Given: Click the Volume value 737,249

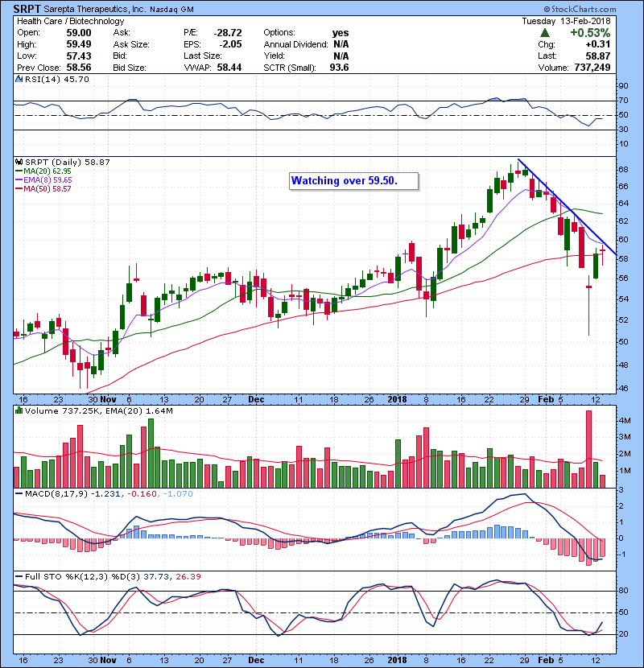Looking at the screenshot, I should point(592,68).
